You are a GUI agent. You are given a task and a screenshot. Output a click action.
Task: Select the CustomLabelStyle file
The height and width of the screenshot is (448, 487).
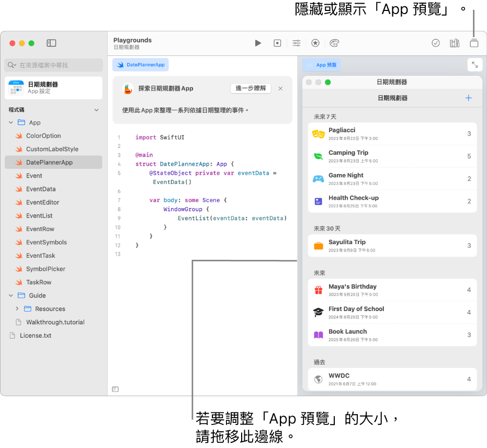[53, 149]
